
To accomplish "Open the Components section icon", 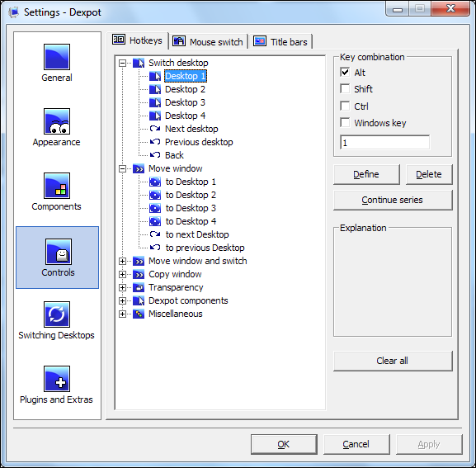I will pyautogui.click(x=57, y=186).
